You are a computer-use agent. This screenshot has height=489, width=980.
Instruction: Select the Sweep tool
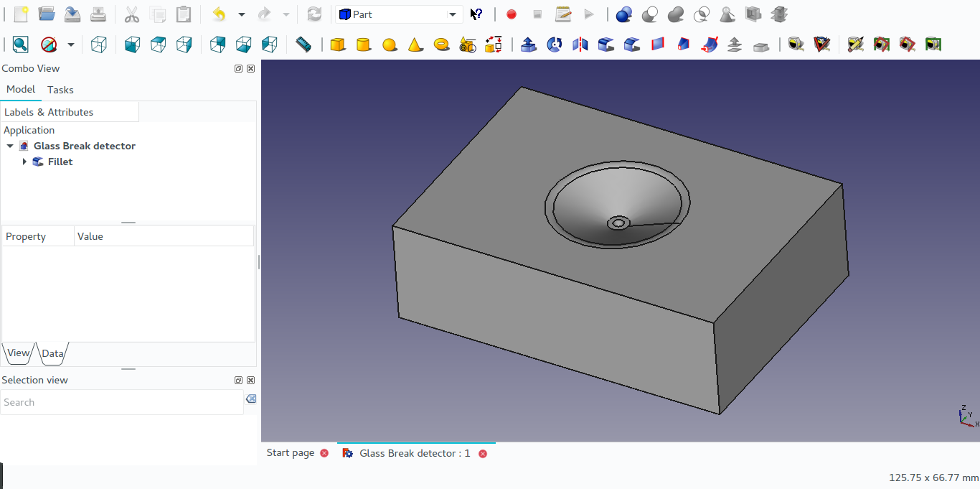(710, 45)
